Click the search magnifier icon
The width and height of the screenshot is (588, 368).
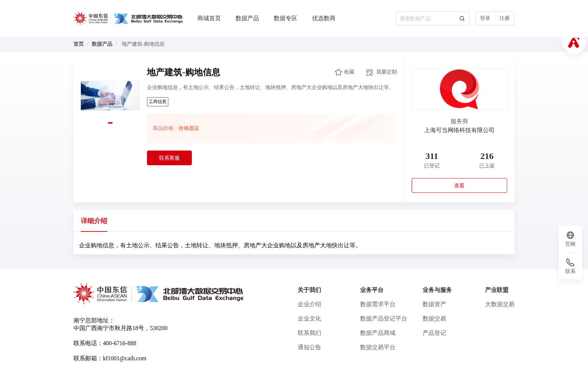click(x=462, y=18)
